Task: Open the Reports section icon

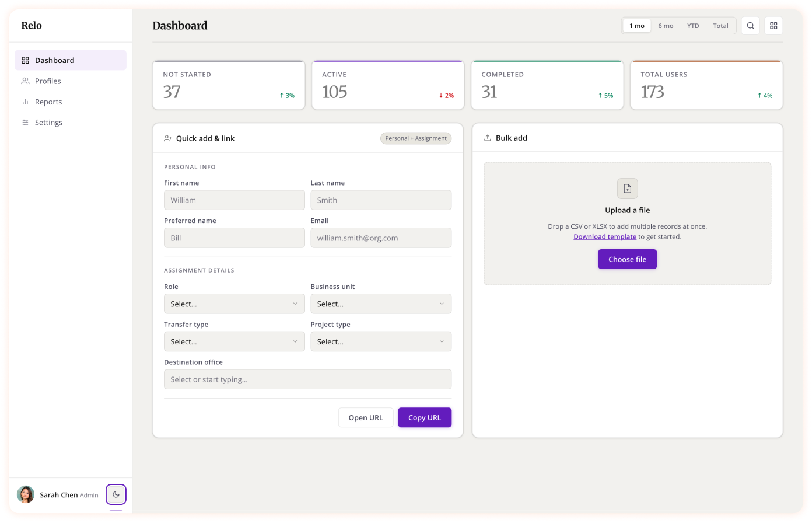Action: [x=25, y=102]
